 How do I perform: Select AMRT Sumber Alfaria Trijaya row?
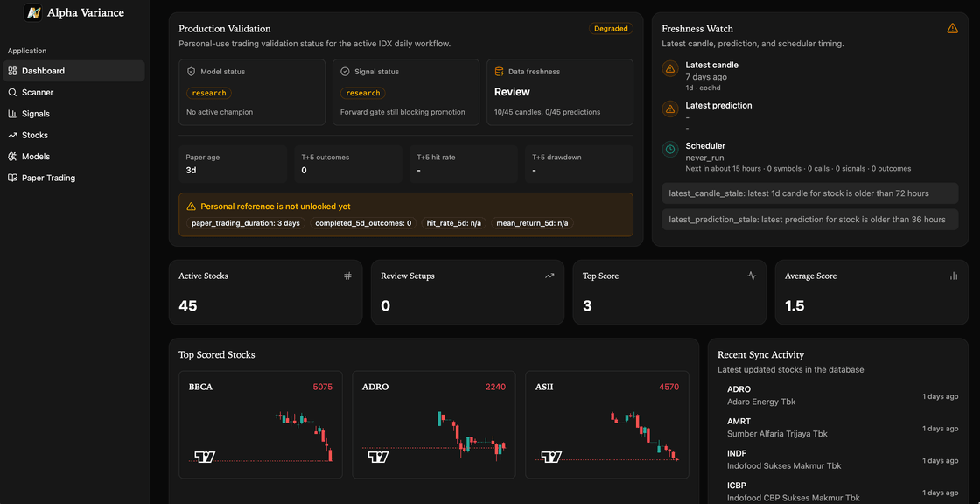[x=838, y=428]
